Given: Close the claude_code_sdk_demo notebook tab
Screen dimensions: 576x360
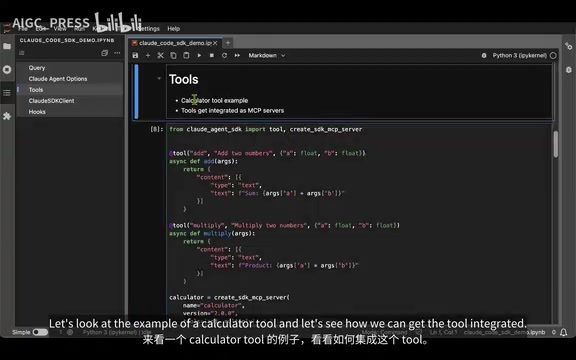Looking at the screenshot, I should pyautogui.click(x=215, y=43).
